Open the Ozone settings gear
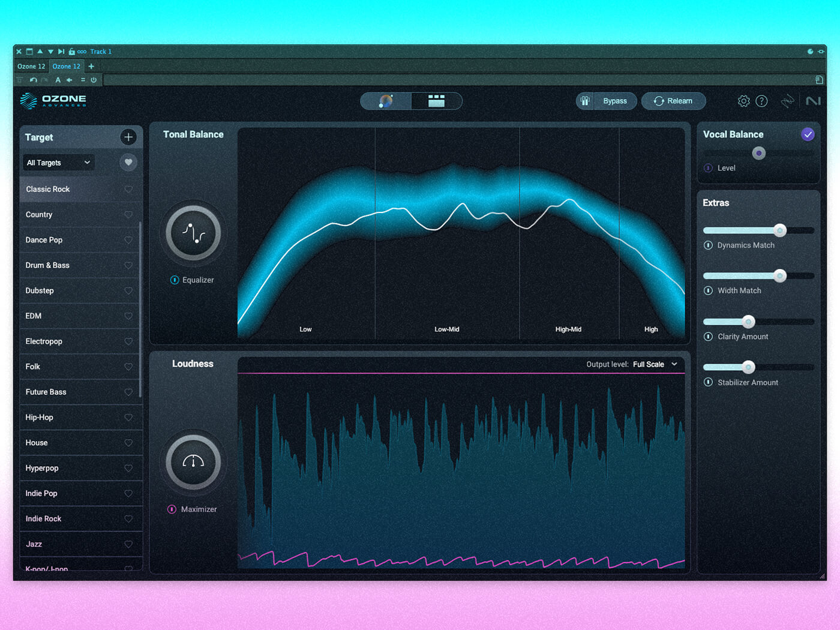This screenshot has width=840, height=630. click(743, 101)
